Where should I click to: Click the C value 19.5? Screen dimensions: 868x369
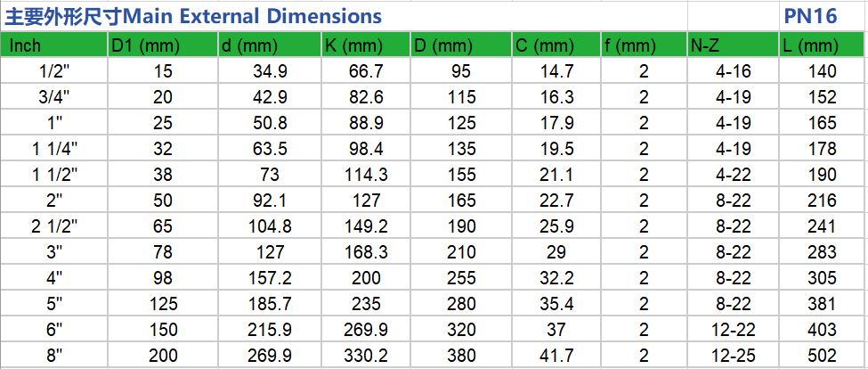point(556,149)
